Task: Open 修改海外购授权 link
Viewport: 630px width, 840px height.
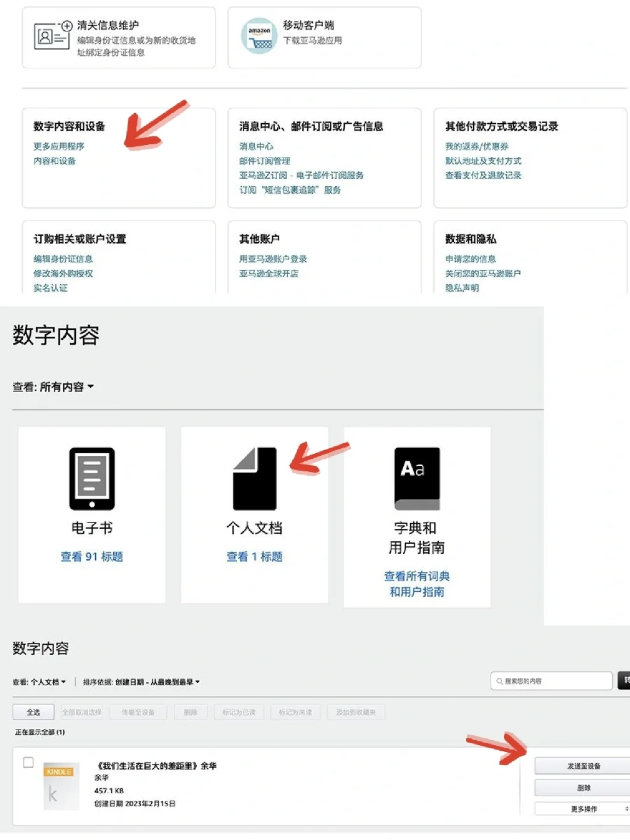Action: tap(63, 273)
